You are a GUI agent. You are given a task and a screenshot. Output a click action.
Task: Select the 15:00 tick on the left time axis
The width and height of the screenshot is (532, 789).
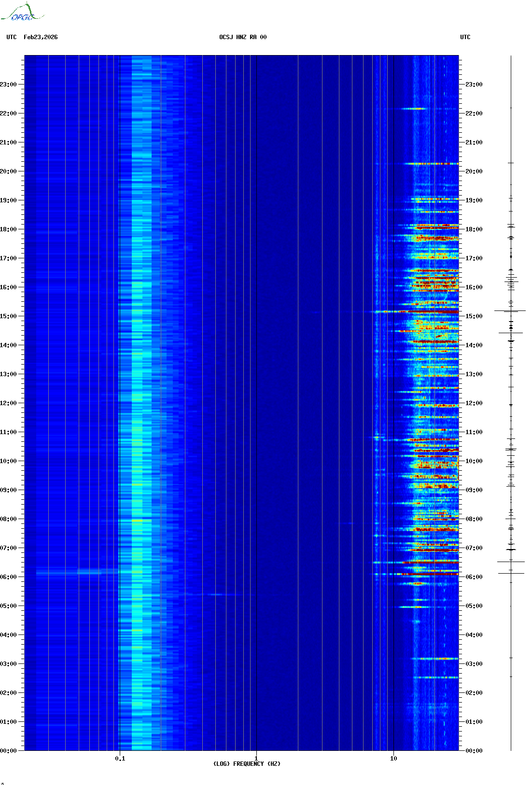[9, 316]
